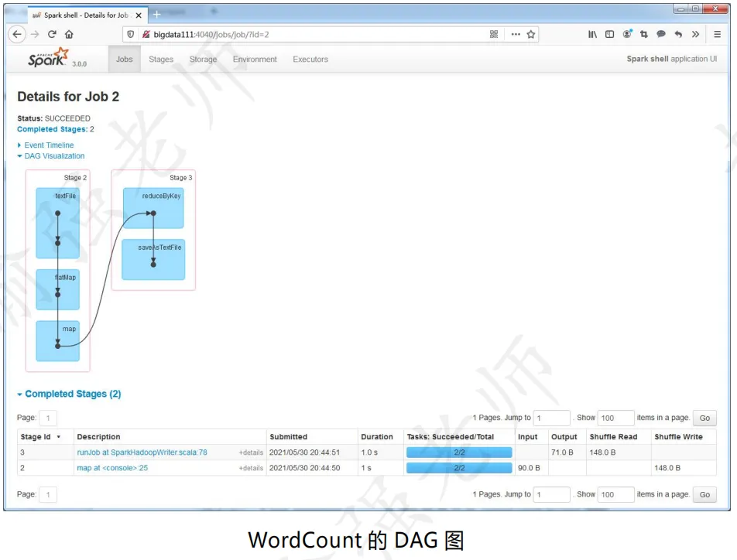Reload the page with refresh icon
This screenshot has width=737, height=560.
click(52, 34)
